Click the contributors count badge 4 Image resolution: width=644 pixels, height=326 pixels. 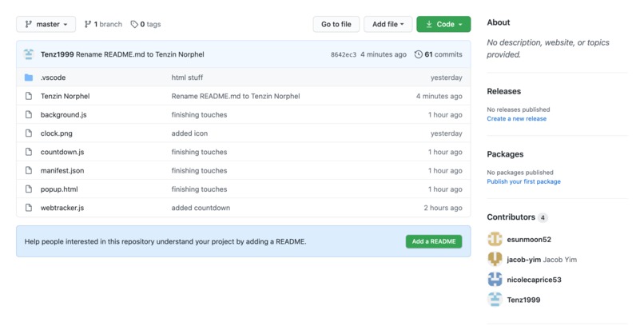pos(543,217)
